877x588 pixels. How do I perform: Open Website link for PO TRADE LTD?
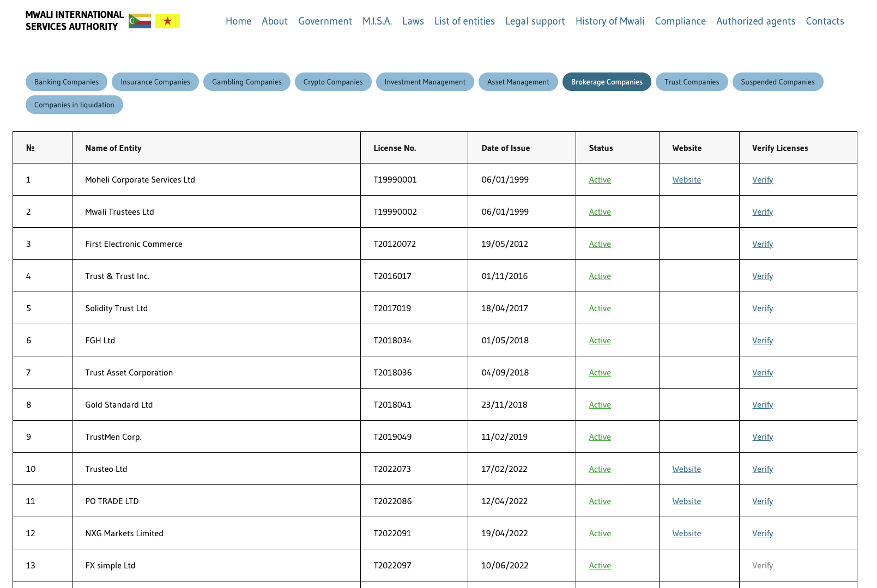(687, 501)
